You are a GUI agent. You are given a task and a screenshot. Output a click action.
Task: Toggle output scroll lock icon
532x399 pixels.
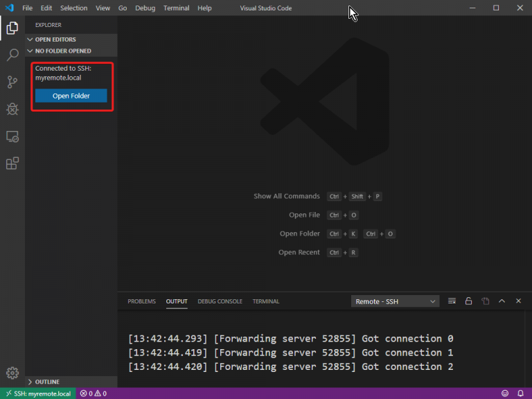pyautogui.click(x=468, y=301)
